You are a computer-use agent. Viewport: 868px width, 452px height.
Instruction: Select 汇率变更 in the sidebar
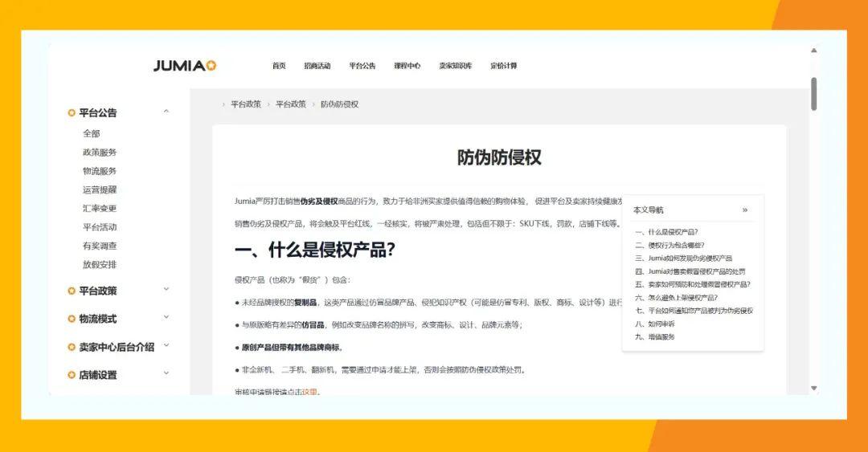tap(100, 209)
